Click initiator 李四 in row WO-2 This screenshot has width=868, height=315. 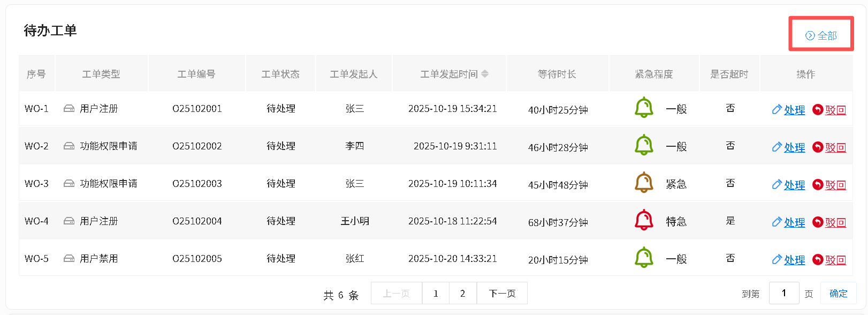[355, 146]
